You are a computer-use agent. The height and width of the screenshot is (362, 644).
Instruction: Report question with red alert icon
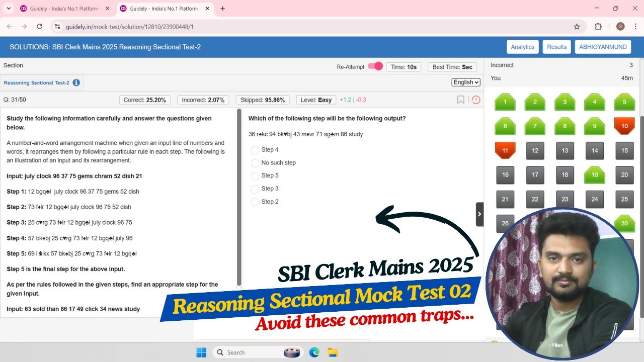pyautogui.click(x=476, y=100)
